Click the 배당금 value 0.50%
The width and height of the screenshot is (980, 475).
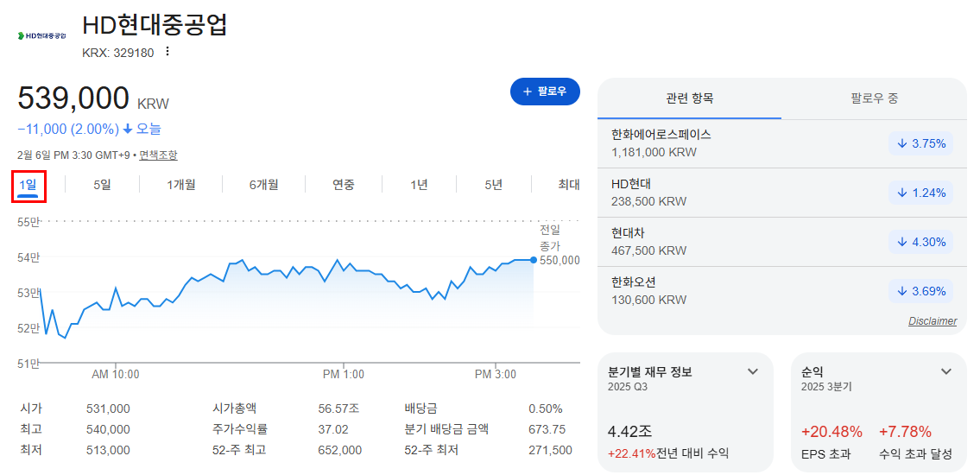click(546, 409)
